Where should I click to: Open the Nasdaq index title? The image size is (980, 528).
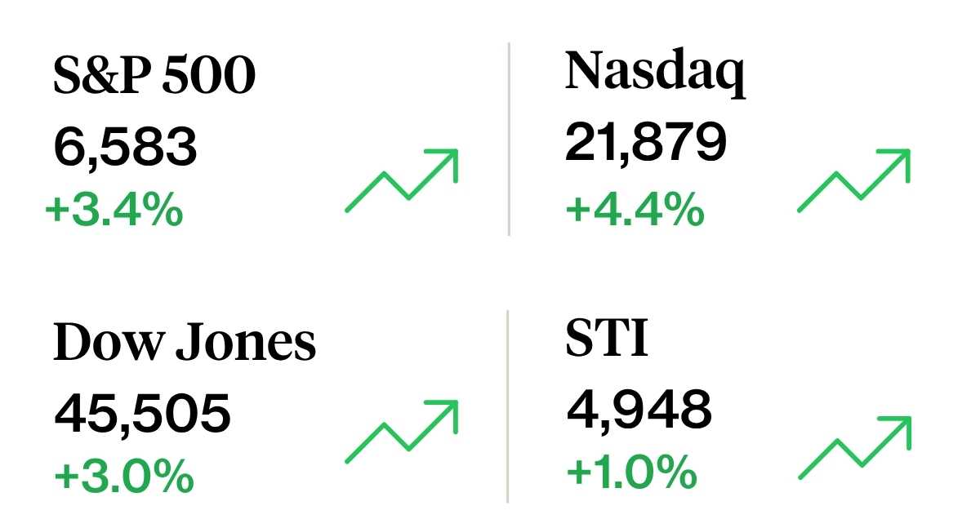[x=655, y=72]
